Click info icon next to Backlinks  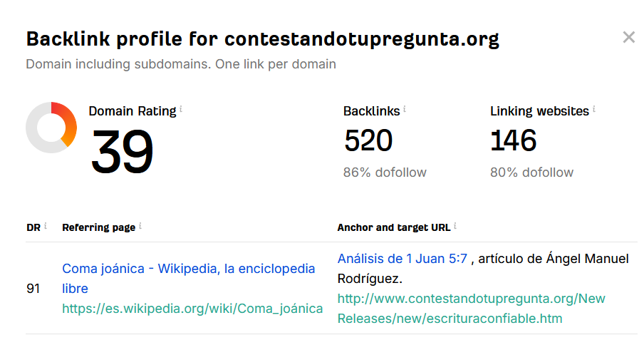(x=405, y=109)
